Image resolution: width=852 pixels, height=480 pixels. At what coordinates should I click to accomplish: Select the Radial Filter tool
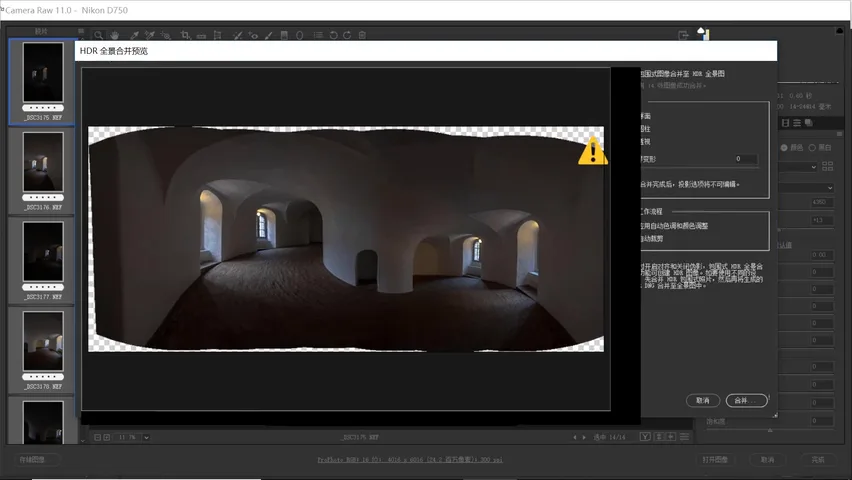coord(299,35)
